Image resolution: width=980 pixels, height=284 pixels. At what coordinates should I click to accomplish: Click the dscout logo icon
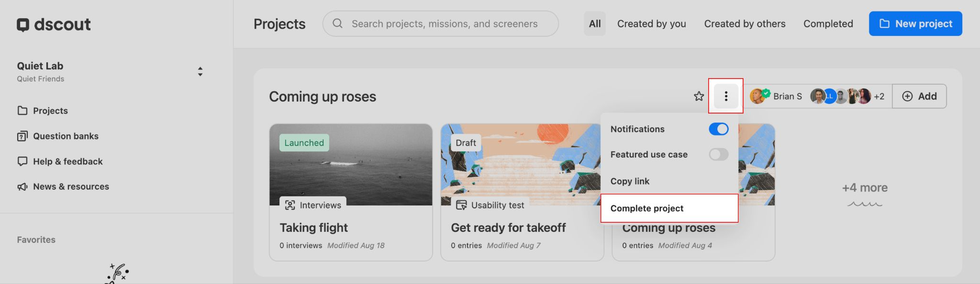click(x=23, y=24)
